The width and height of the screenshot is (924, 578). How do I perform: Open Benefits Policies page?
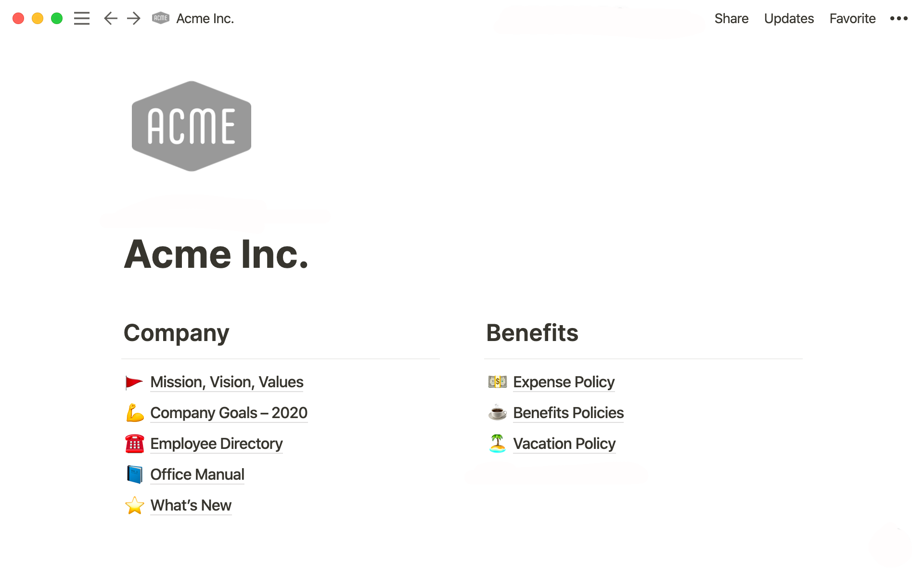click(x=567, y=413)
